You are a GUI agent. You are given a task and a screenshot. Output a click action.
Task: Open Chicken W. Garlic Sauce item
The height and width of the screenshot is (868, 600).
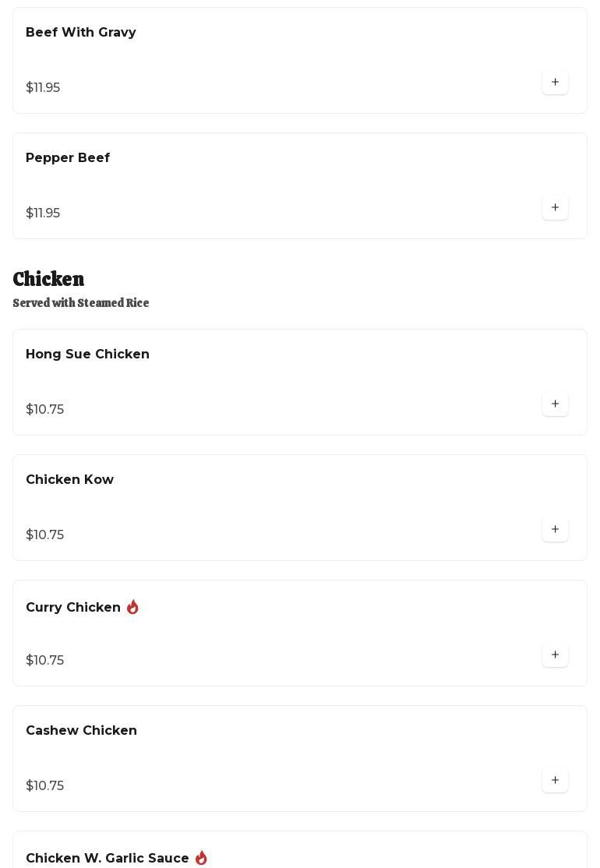(x=108, y=858)
